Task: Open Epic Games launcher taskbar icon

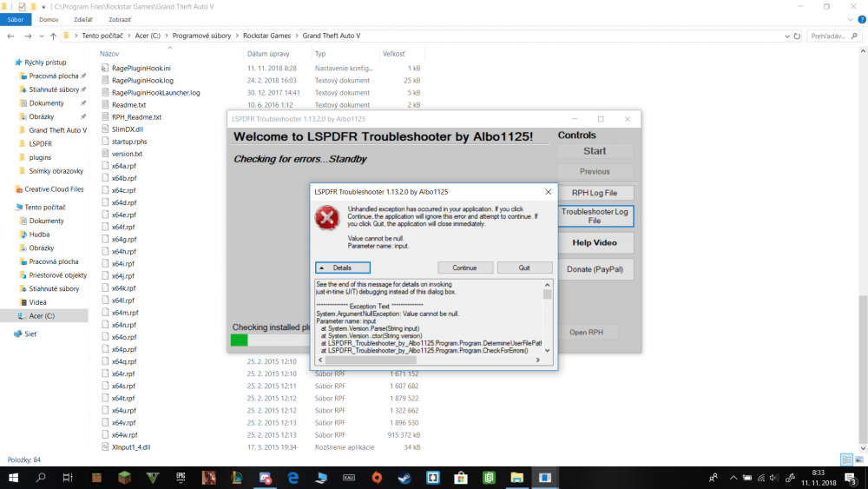Action: point(181,478)
